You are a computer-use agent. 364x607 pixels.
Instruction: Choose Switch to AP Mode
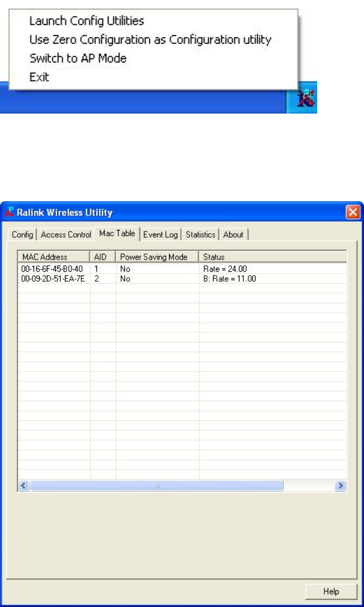point(78,58)
